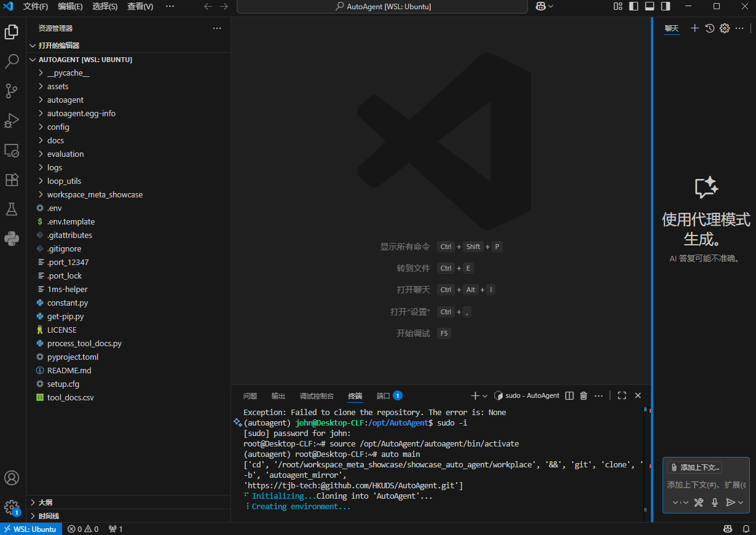Focus the chat message input field

[x=706, y=485]
